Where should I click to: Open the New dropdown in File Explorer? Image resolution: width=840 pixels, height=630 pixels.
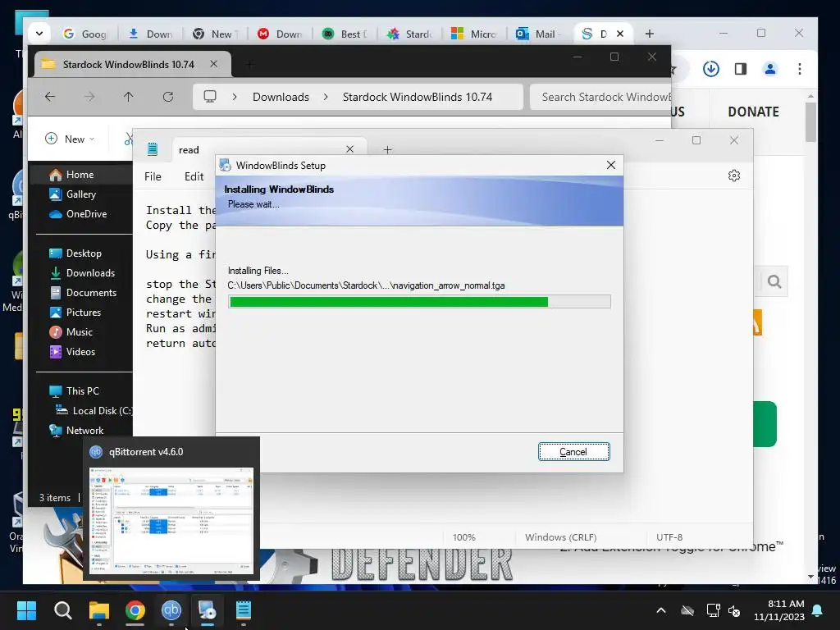pos(70,139)
